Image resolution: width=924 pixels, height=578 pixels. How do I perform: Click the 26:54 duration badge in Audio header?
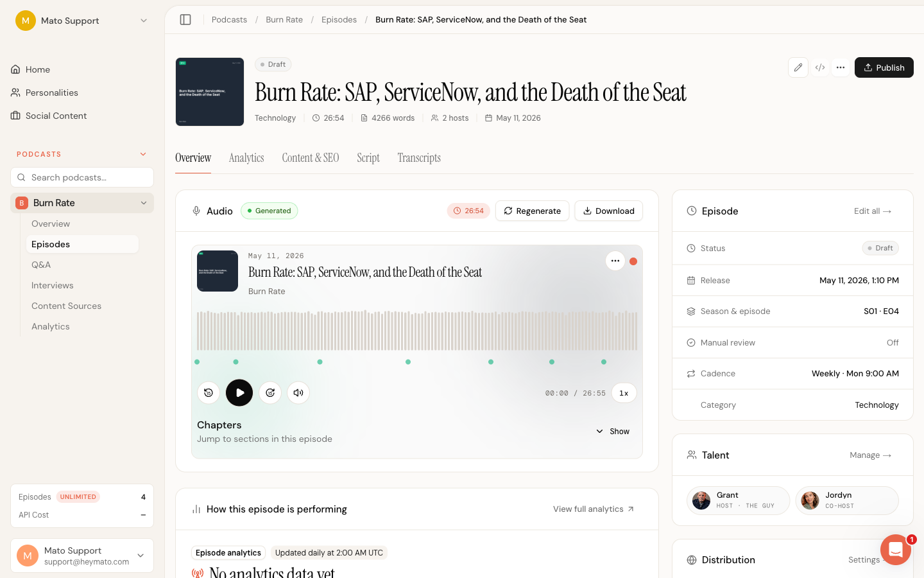(468, 211)
